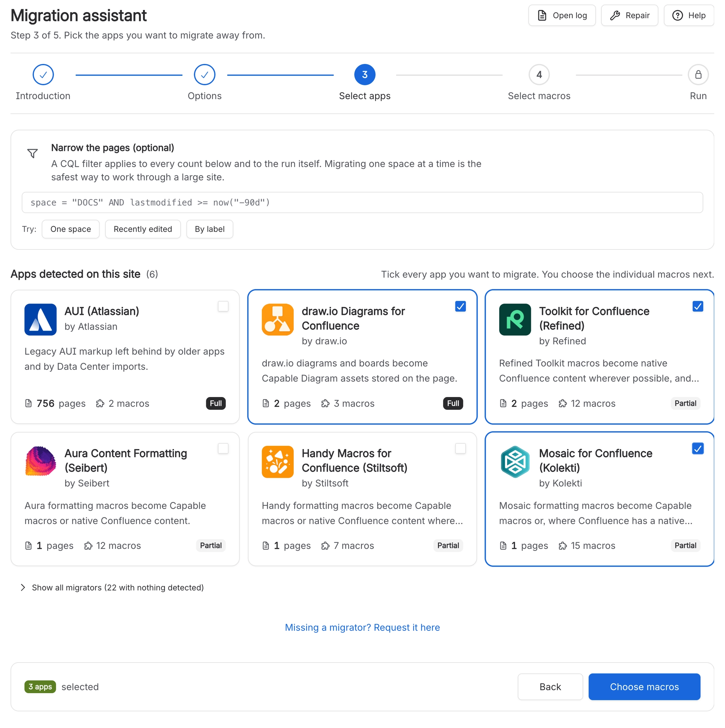Focus the CQL filter input field
This screenshot has height=728, width=725.
click(363, 203)
